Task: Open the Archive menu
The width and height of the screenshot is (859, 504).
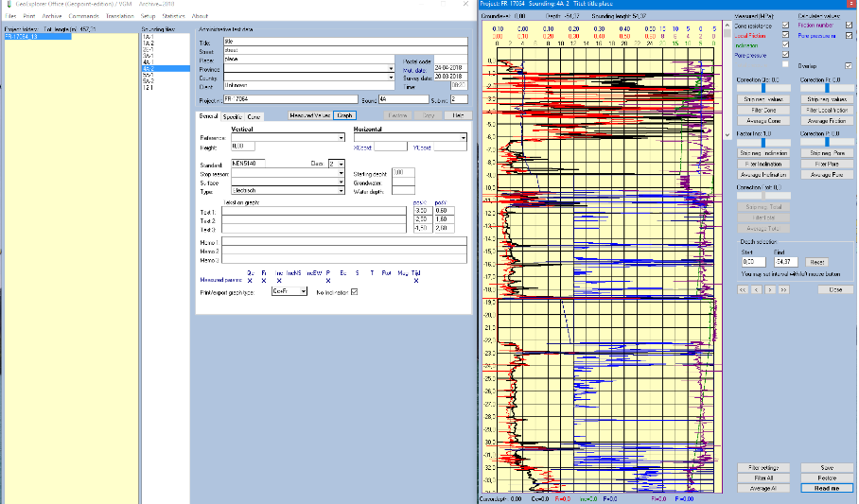Action: [52, 16]
